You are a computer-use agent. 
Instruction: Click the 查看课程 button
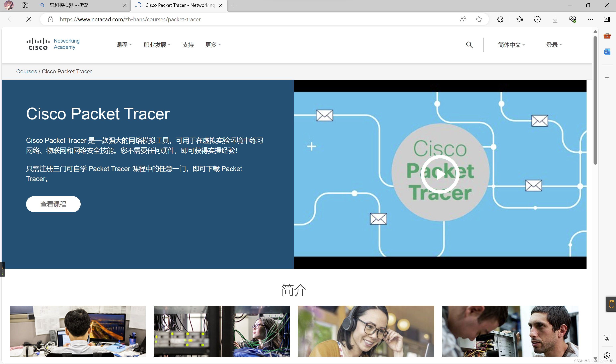[x=53, y=204]
